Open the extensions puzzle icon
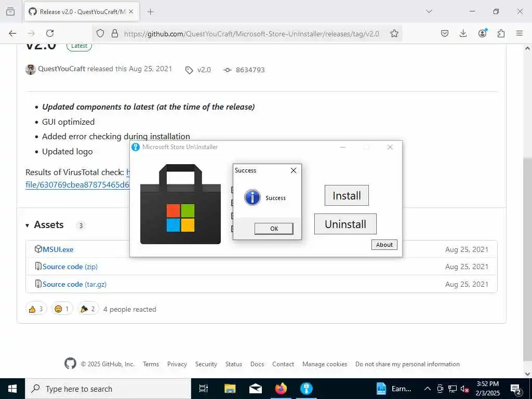This screenshot has height=399, width=532. tap(501, 33)
